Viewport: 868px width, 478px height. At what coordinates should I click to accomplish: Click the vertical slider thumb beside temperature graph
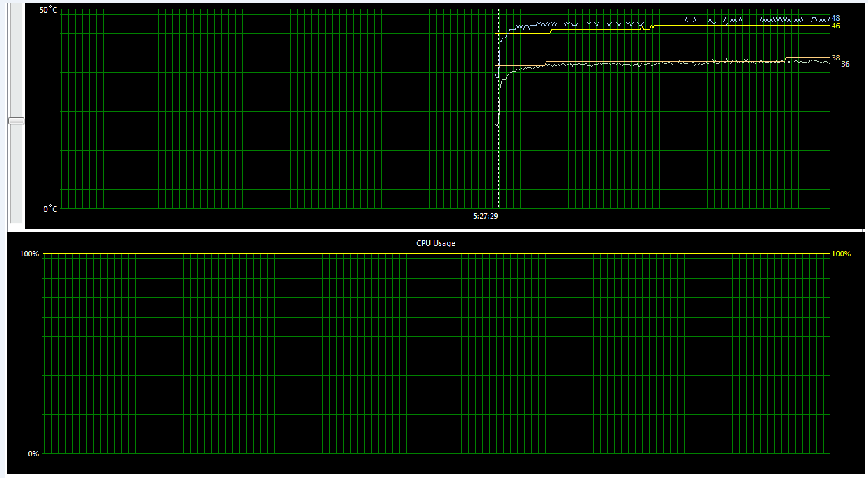(16, 121)
